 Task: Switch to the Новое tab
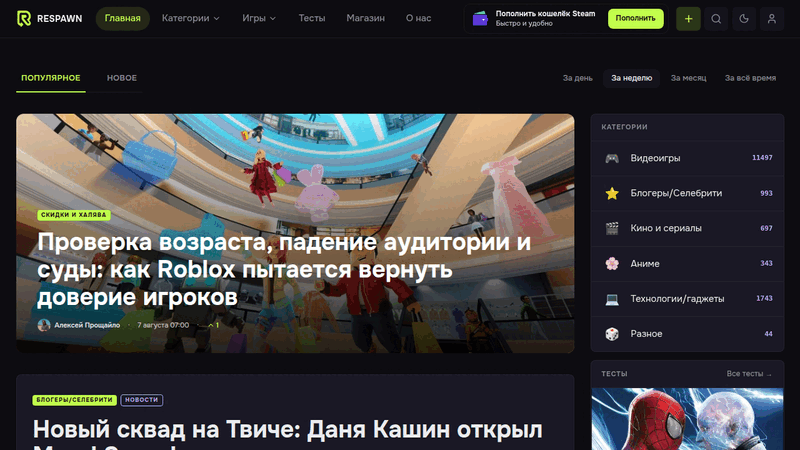[x=121, y=78]
